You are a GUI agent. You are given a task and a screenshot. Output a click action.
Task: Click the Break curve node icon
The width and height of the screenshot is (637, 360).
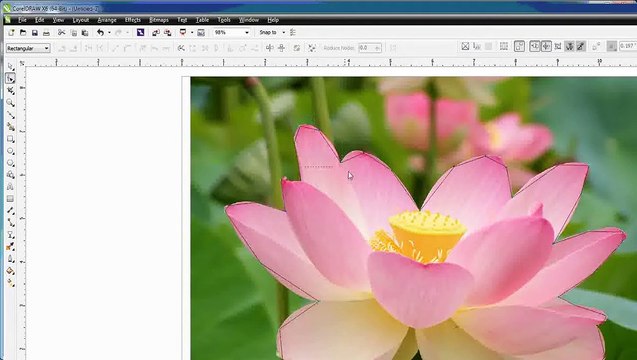point(181,48)
